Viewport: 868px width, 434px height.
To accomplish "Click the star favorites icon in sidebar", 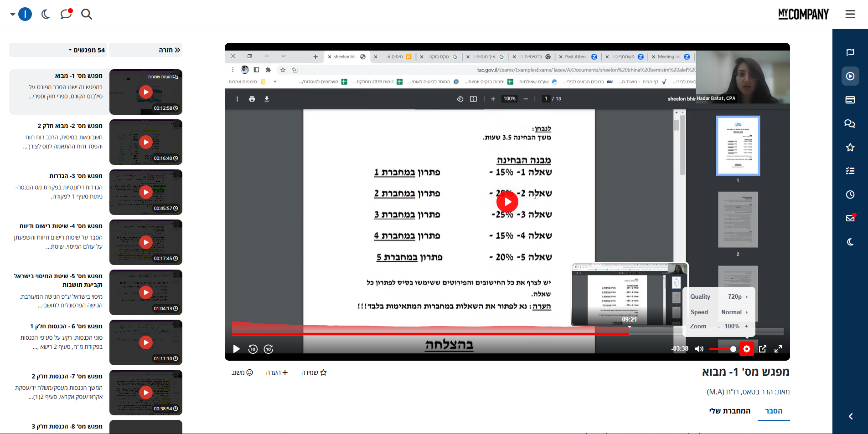I will [x=850, y=147].
